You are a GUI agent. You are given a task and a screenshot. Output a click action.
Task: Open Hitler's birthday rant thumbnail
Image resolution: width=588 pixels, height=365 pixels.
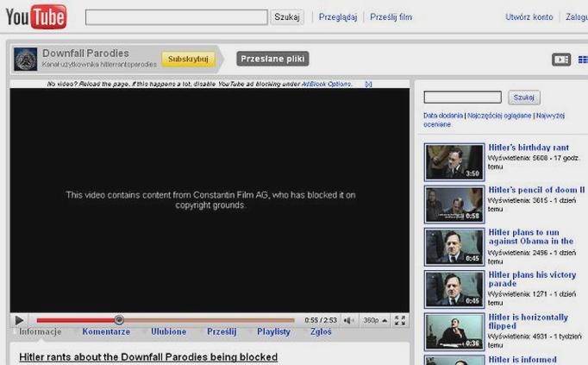[454, 162]
